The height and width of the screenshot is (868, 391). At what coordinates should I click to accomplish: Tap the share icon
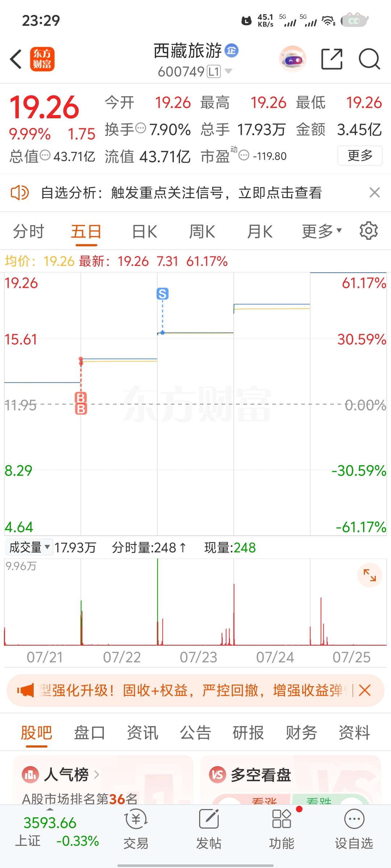[x=332, y=59]
